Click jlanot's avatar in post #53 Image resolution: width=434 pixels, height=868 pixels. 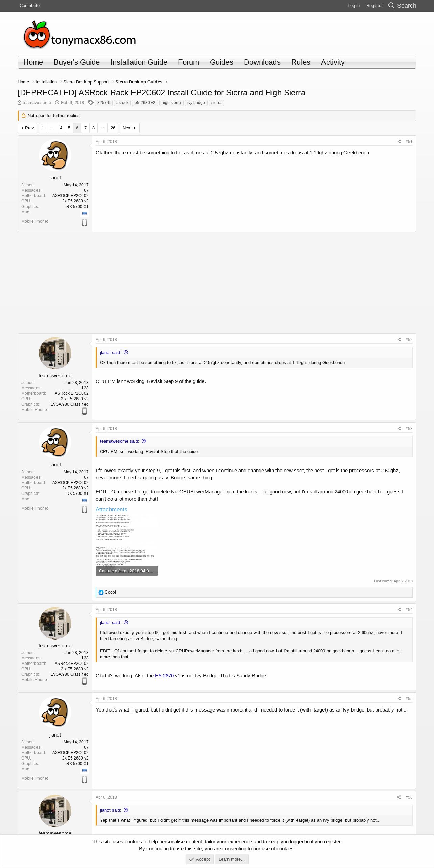pyautogui.click(x=55, y=442)
